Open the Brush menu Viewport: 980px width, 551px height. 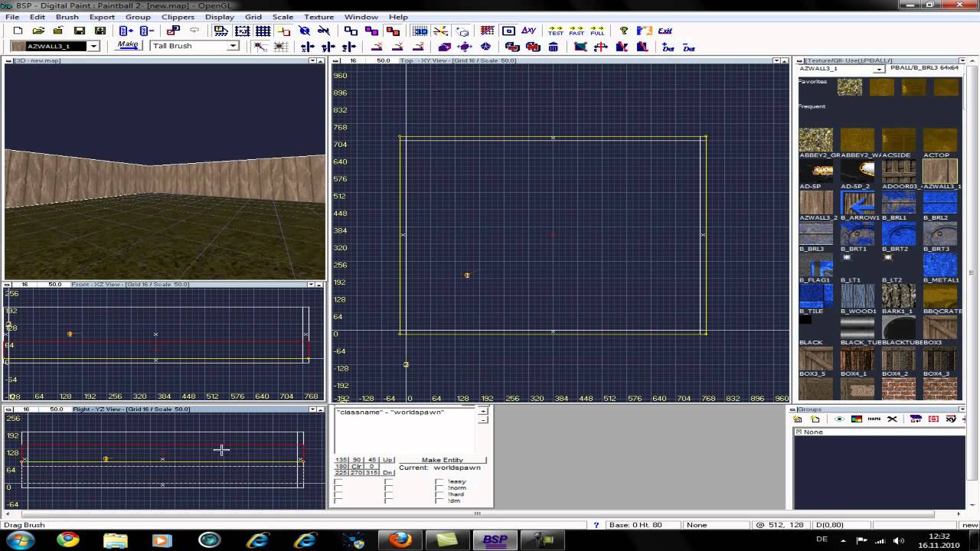pos(67,17)
